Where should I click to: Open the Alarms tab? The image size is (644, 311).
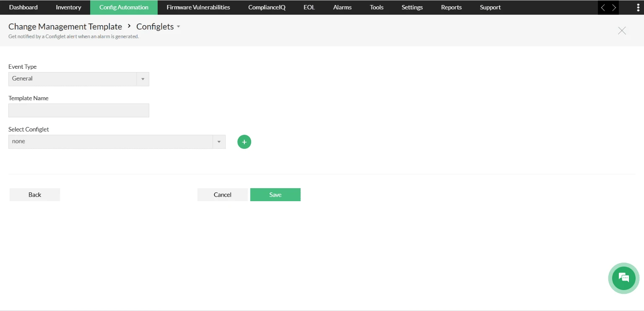click(342, 7)
